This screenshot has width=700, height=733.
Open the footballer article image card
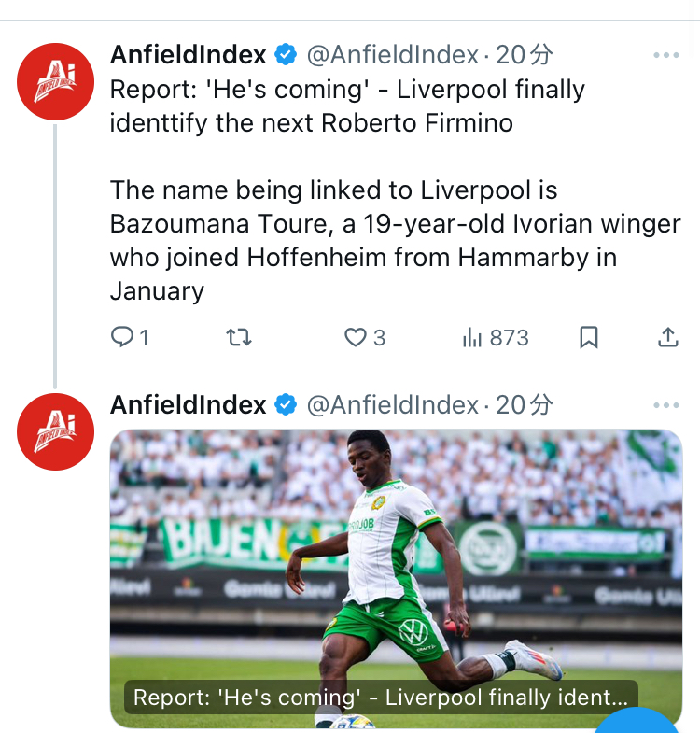click(x=396, y=560)
